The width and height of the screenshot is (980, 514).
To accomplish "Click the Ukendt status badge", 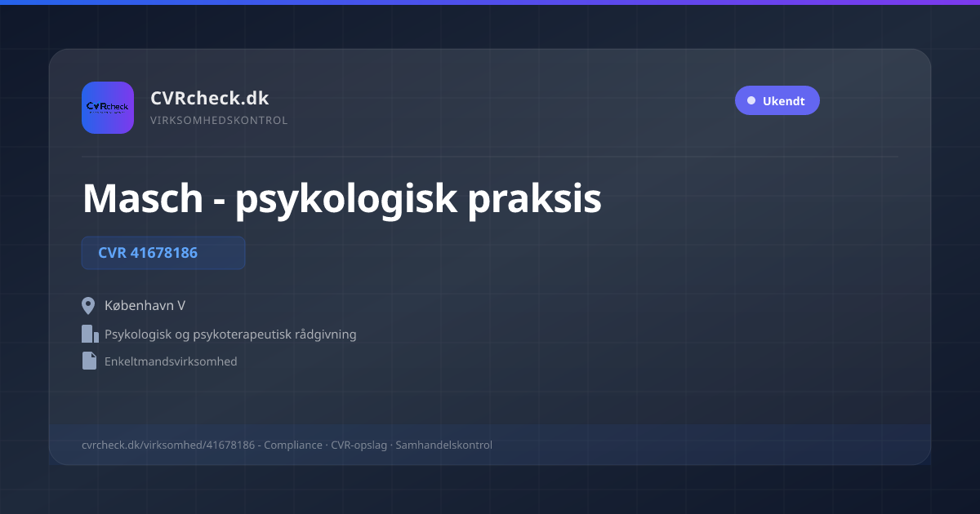I will click(x=777, y=101).
